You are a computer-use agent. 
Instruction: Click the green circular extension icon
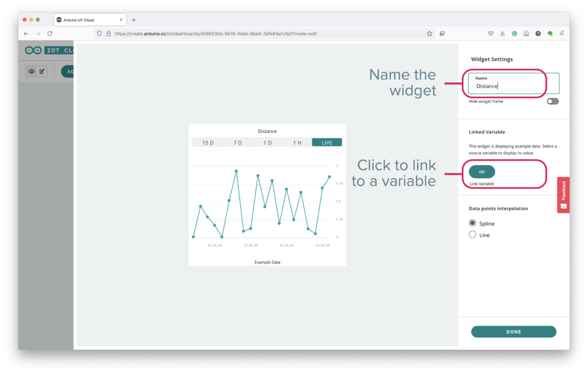514,34
